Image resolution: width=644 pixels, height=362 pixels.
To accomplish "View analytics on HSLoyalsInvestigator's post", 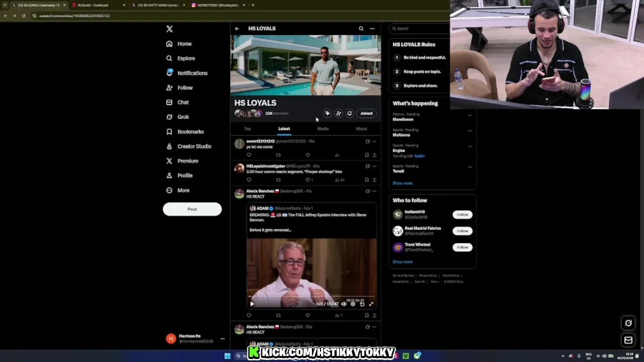I will pyautogui.click(x=339, y=179).
